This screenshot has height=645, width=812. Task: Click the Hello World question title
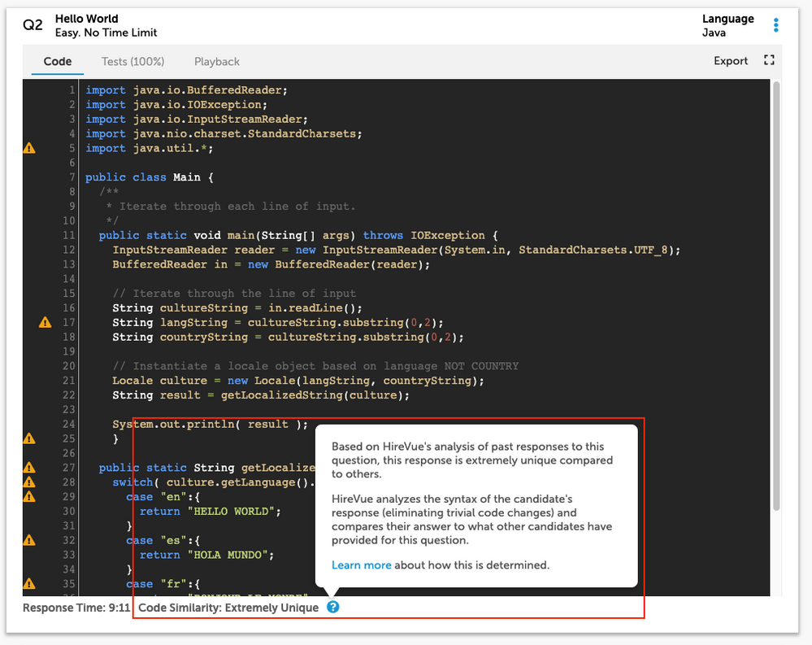tap(86, 19)
